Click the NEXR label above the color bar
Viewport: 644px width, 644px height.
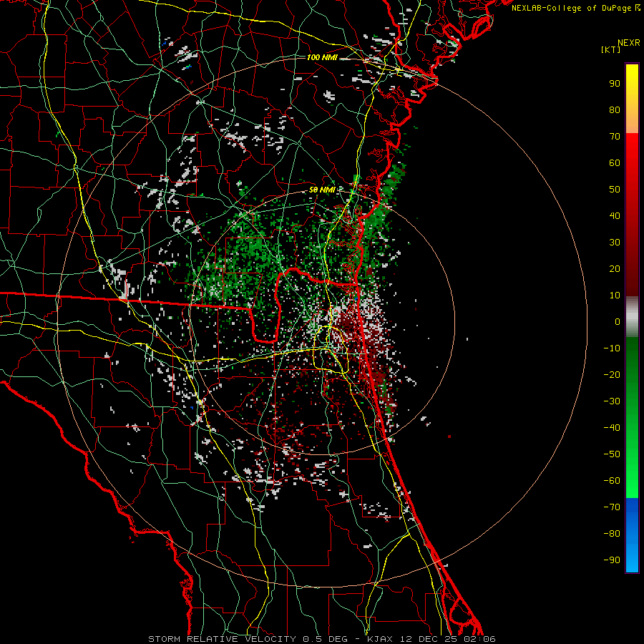point(629,43)
